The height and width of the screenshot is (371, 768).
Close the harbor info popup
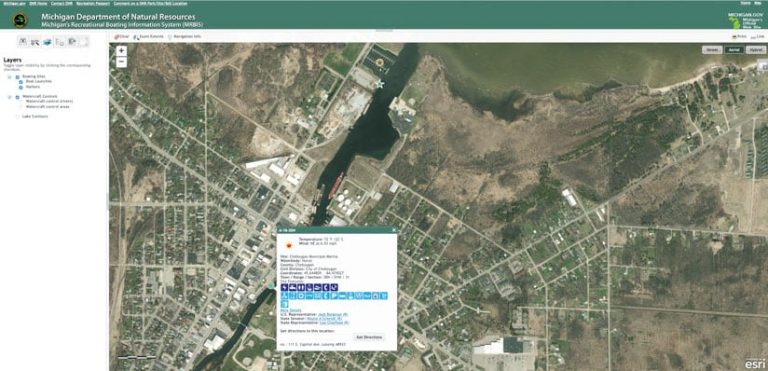[x=394, y=229]
